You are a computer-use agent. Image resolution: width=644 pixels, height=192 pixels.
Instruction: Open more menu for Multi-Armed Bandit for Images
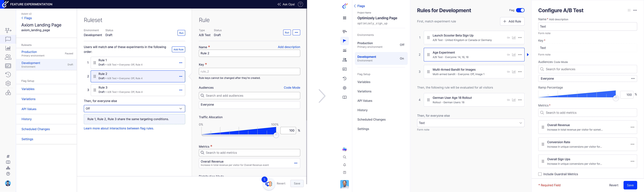520,72
